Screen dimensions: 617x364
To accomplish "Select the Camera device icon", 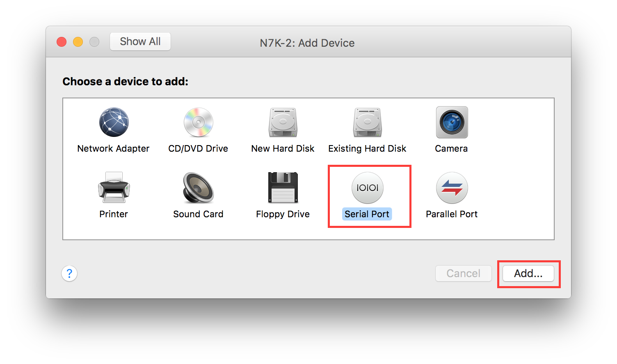I will click(452, 122).
